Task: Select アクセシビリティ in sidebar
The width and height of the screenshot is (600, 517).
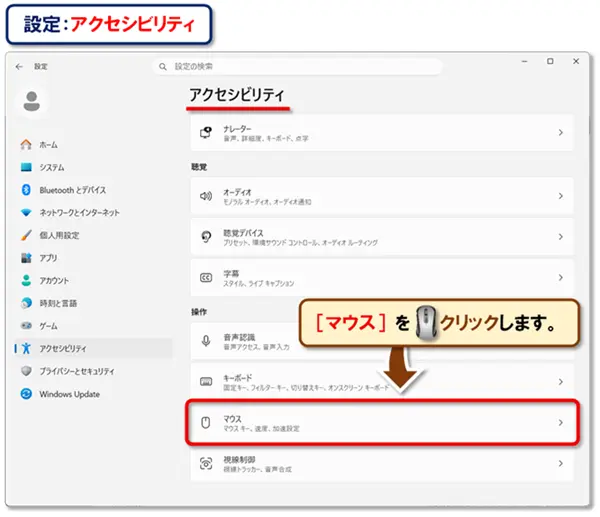Action: (x=93, y=348)
